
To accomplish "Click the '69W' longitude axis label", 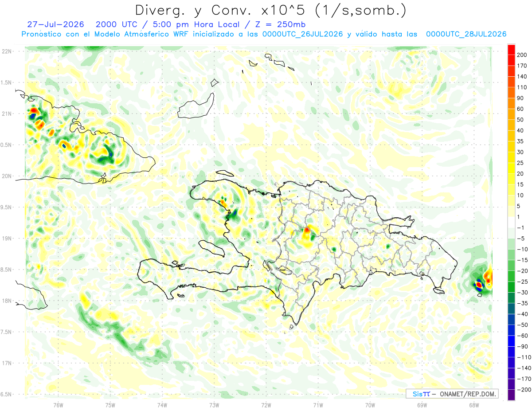I will (x=422, y=405).
